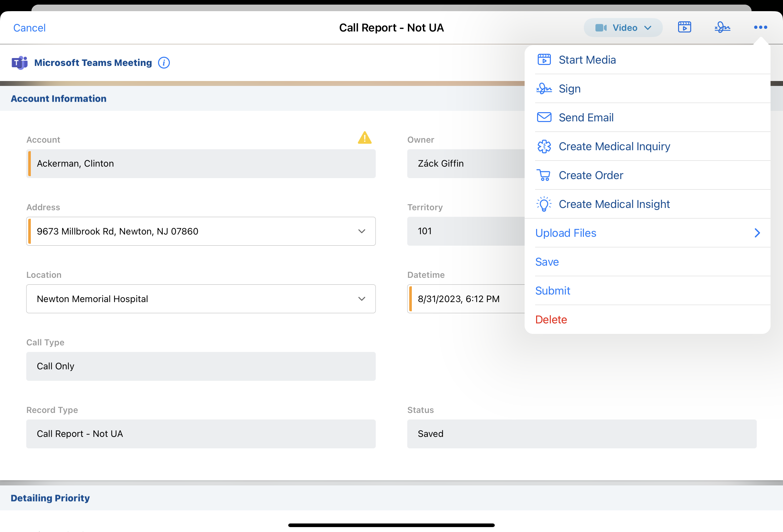Click the Cancel link
The image size is (783, 532).
pos(29,28)
